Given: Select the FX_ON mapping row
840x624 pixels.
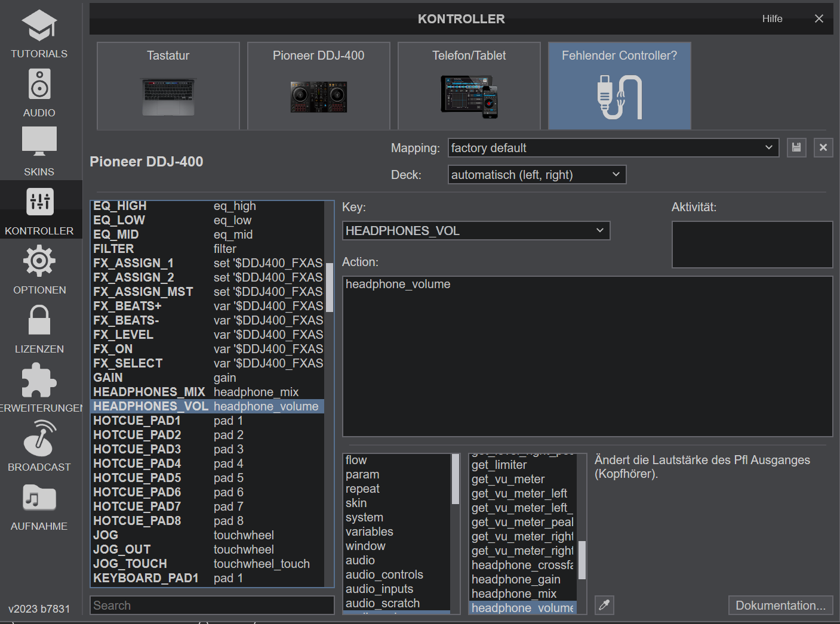Looking at the screenshot, I should tap(208, 349).
